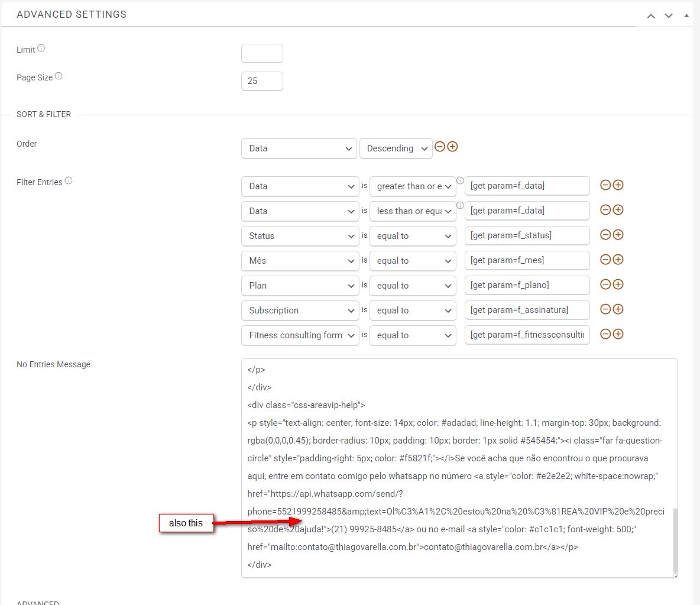Screen dimensions: 700x605
Task: Collapse the Advanced Settings panel
Action: [x=686, y=15]
